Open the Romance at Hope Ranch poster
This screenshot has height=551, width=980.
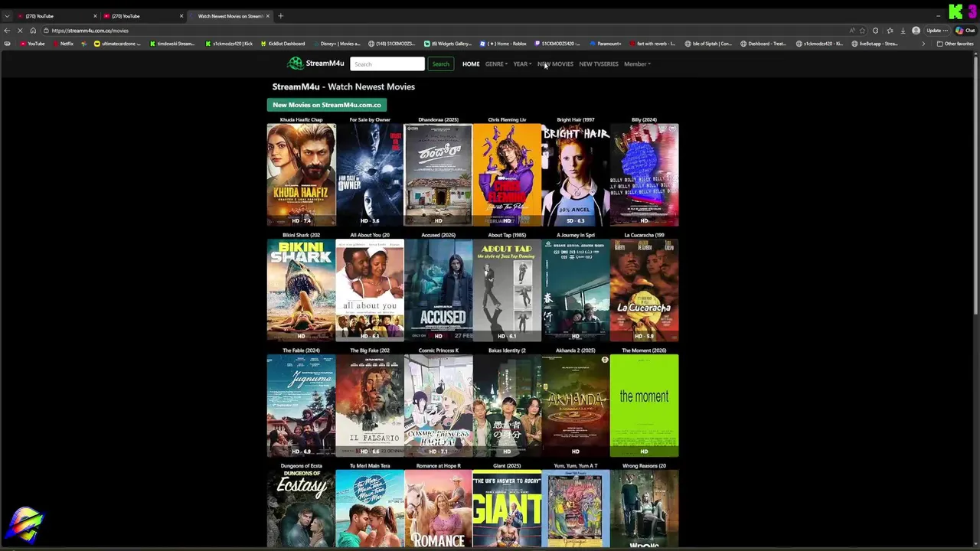pos(438,509)
